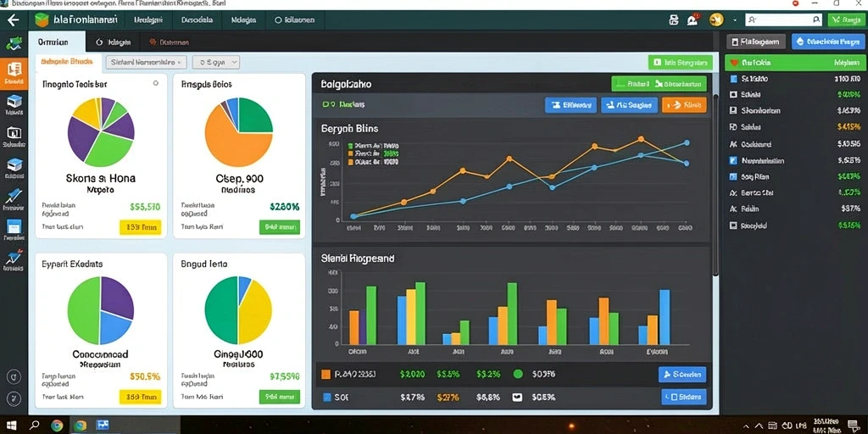868x434 pixels.
Task: Click yellow button in first pie chart card
Action: tap(140, 227)
